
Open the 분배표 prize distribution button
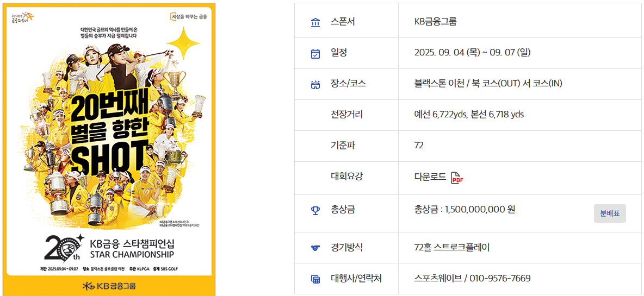click(x=610, y=213)
